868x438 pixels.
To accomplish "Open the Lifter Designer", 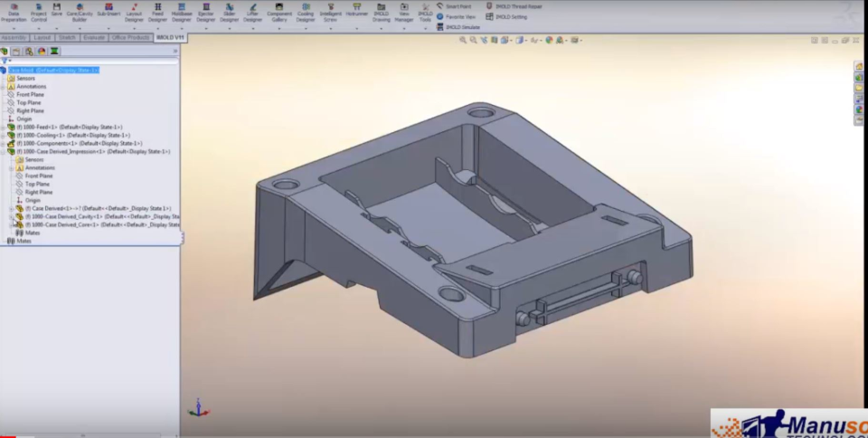I will [252, 13].
